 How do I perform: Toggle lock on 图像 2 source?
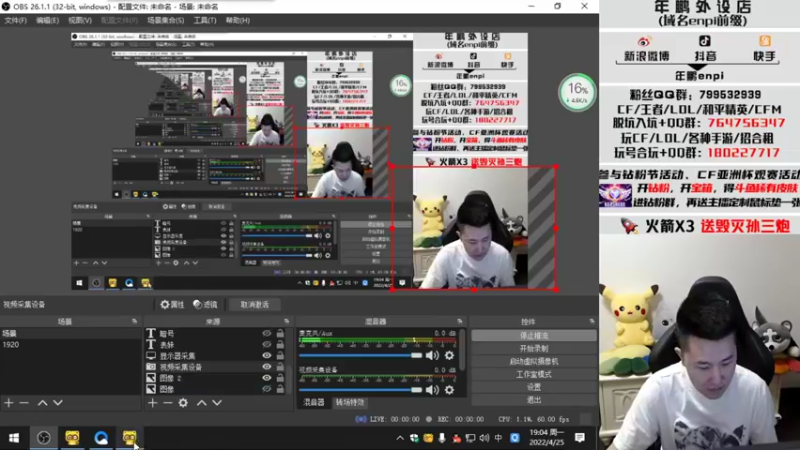[x=280, y=378]
